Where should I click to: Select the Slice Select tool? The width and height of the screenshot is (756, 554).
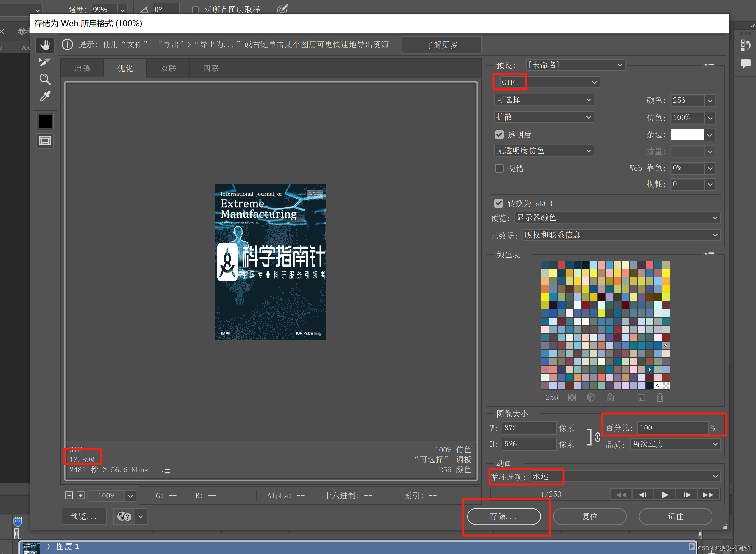(x=44, y=62)
